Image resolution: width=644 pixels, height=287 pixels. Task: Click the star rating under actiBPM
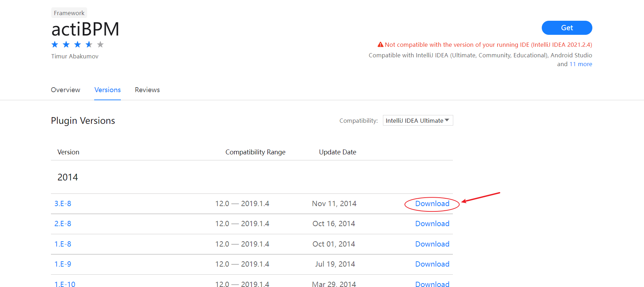[78, 44]
